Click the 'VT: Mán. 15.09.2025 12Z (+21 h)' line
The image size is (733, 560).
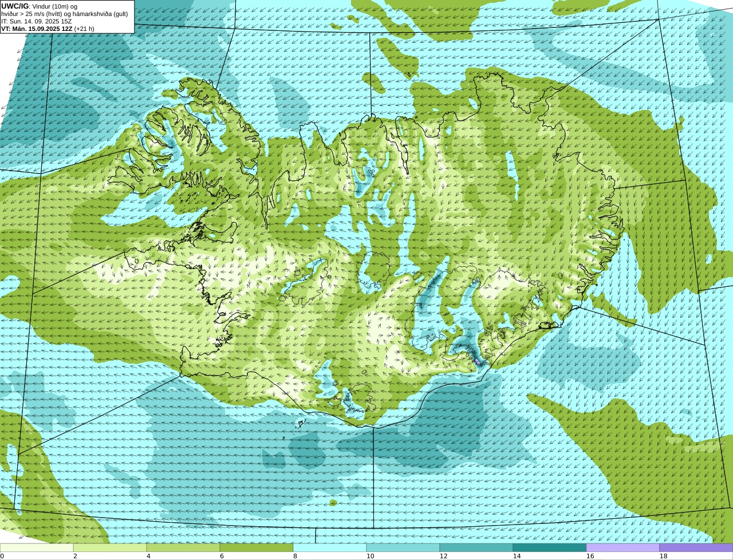click(48, 29)
